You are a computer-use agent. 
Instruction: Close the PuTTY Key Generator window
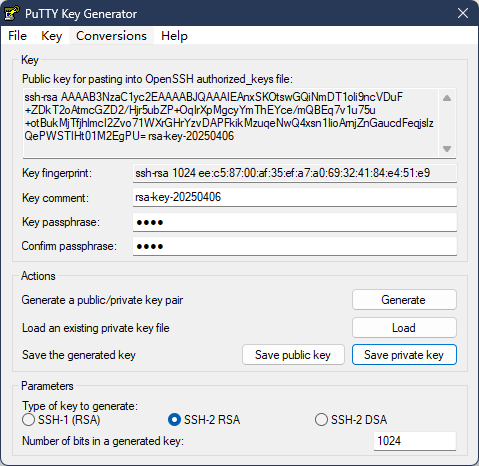click(x=463, y=13)
